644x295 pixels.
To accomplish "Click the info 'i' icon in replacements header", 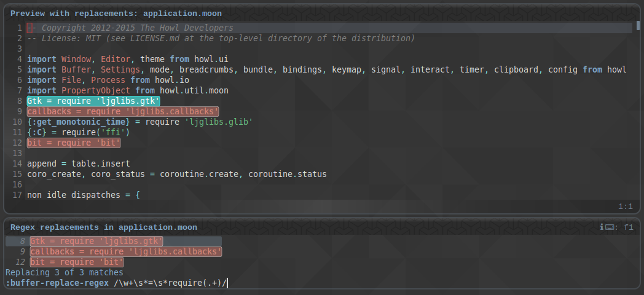I will click(x=602, y=227).
